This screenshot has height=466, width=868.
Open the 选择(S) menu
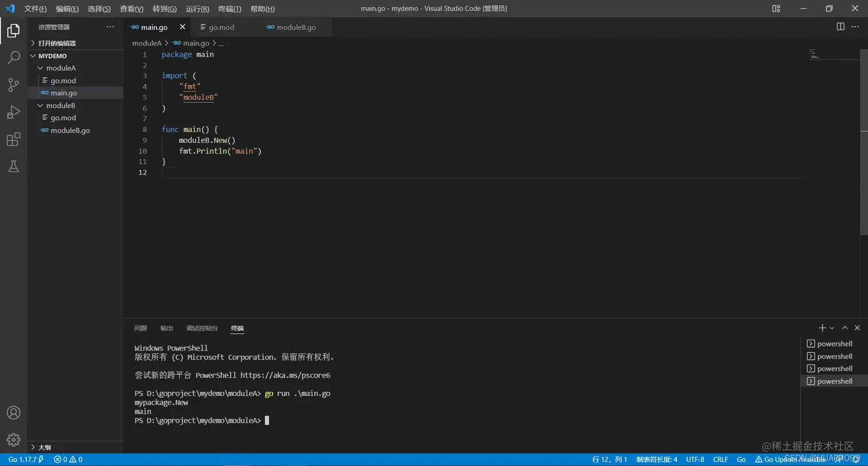click(99, 9)
